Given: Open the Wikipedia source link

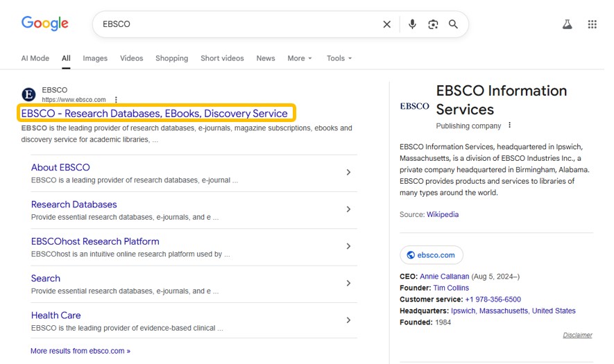Looking at the screenshot, I should coord(443,214).
